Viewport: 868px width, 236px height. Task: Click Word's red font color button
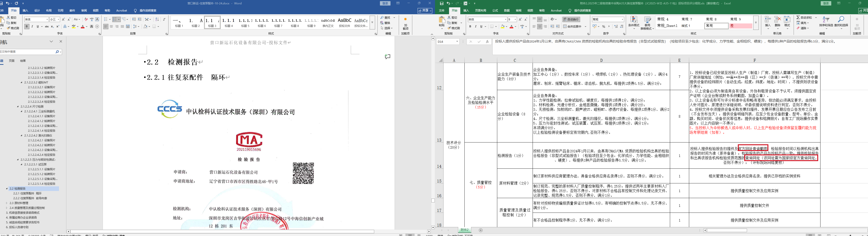pos(83,26)
